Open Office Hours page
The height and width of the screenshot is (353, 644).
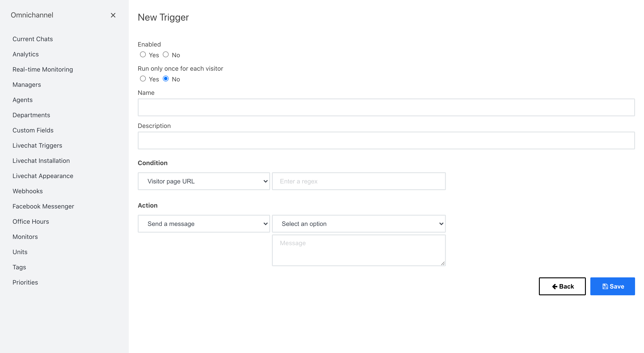[x=31, y=221]
